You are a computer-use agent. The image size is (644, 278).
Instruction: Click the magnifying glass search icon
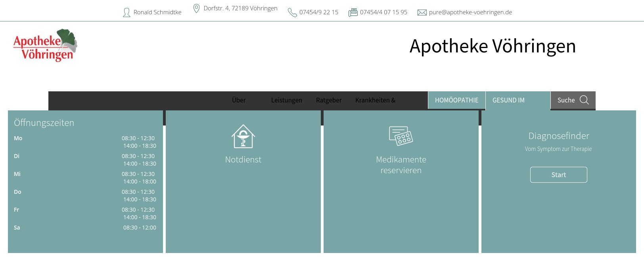(x=584, y=100)
